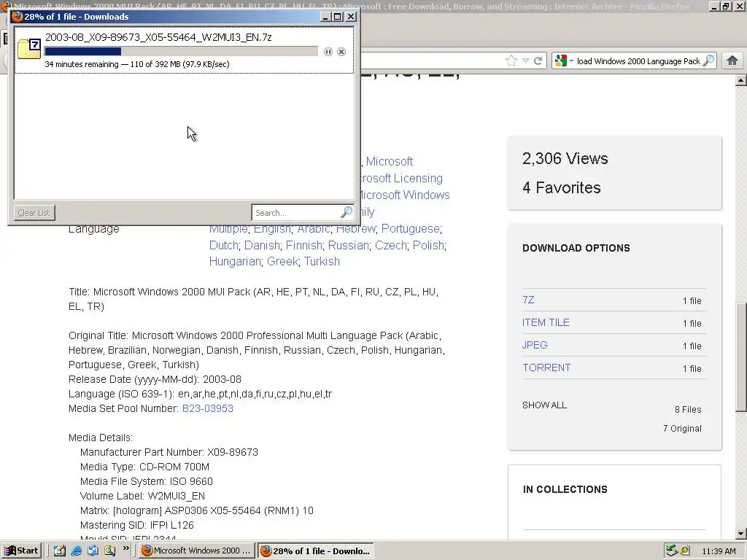Expand hidden quick launch icons chevron
This screenshot has width=747, height=560.
[x=125, y=548]
